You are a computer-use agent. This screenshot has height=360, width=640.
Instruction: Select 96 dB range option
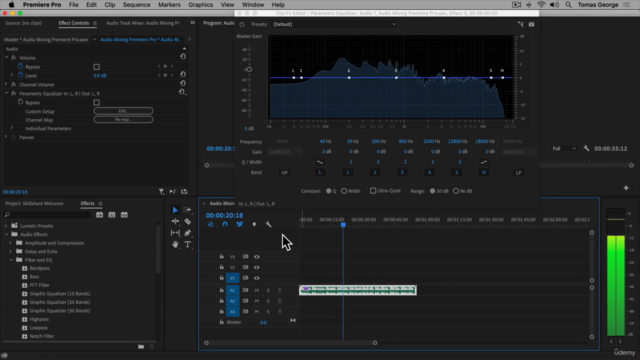point(456,191)
